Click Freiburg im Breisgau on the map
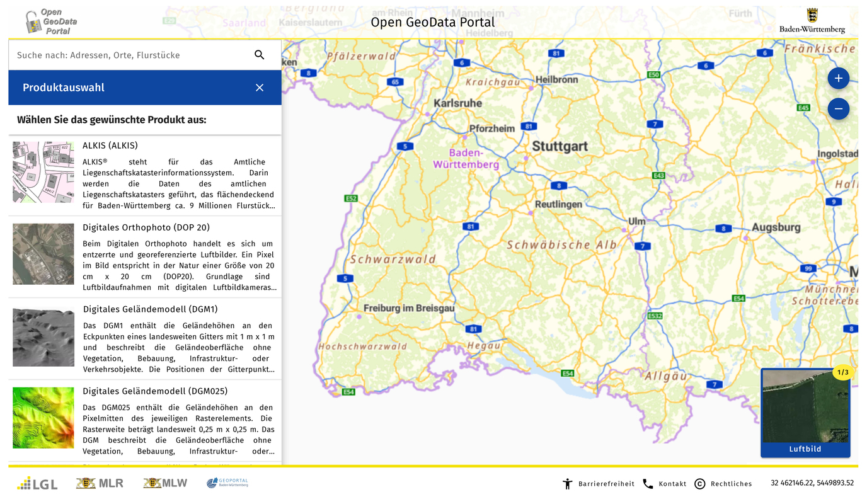 409,308
